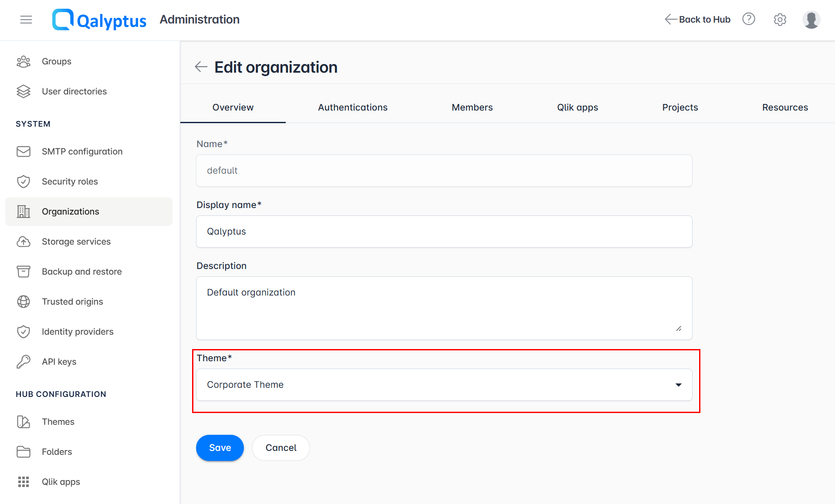This screenshot has width=835, height=504.
Task: Open Trusted origins configuration
Action: 72,301
